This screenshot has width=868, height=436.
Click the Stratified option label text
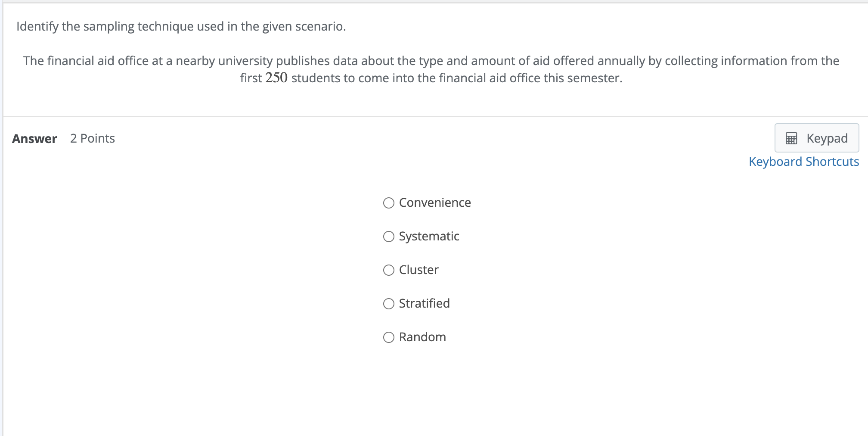(424, 303)
